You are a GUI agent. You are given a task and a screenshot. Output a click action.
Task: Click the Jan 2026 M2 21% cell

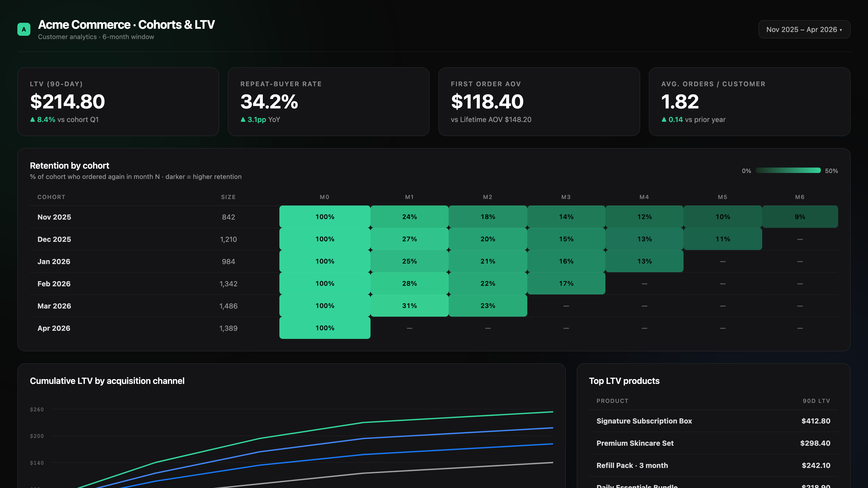488,261
